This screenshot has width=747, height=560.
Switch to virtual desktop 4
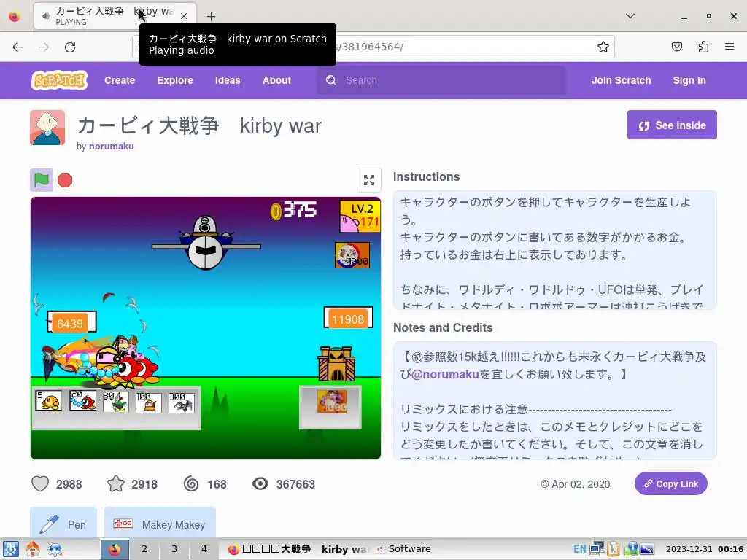coord(204,549)
